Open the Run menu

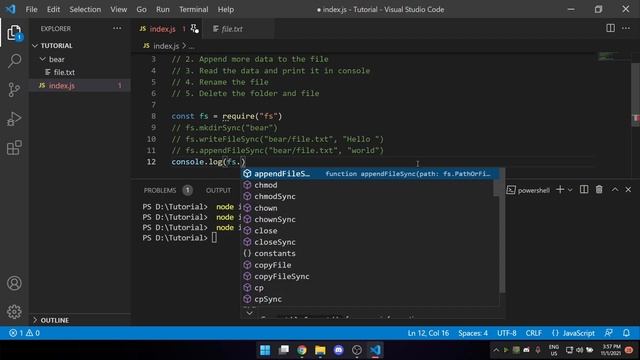tap(162, 9)
